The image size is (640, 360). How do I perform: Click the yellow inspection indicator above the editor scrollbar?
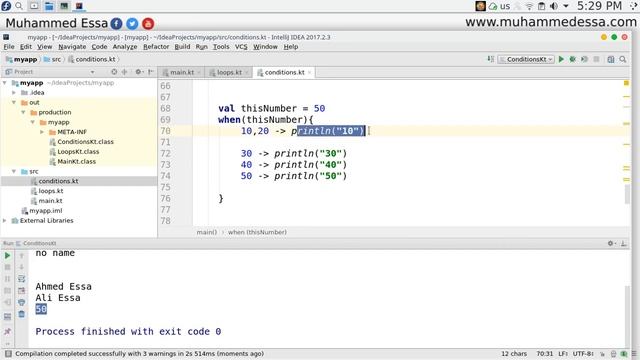point(626,83)
